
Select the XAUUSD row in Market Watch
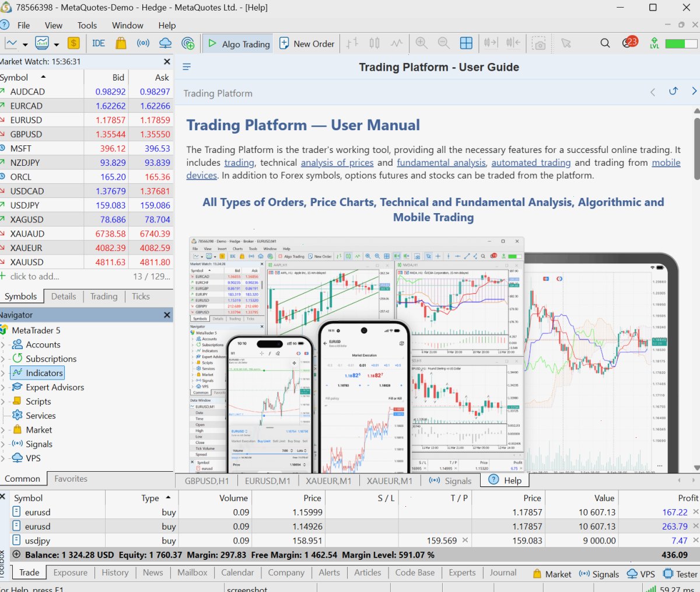pos(86,262)
